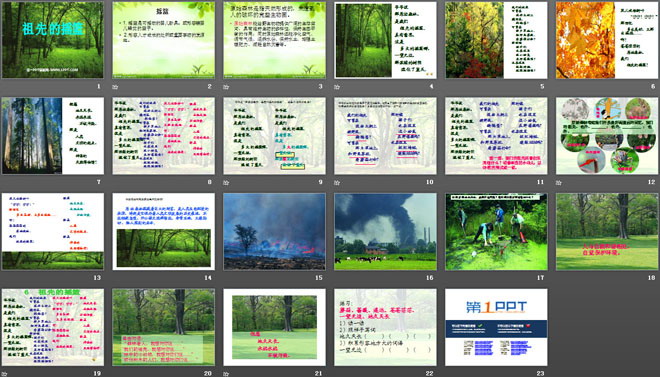Click the animation star icon under slide 4
This screenshot has height=377, width=660.
pyautogui.click(x=337, y=87)
